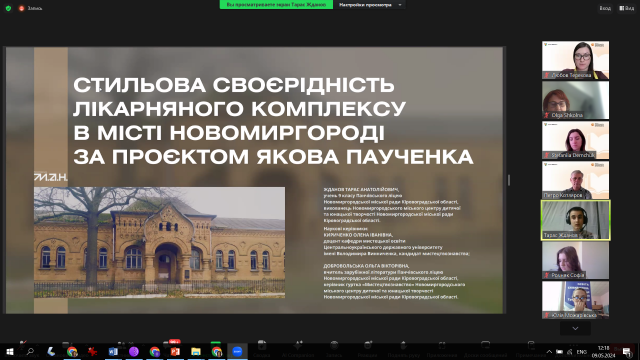Click the network status tray icon
The height and width of the screenshot is (360, 640).
pos(569,352)
